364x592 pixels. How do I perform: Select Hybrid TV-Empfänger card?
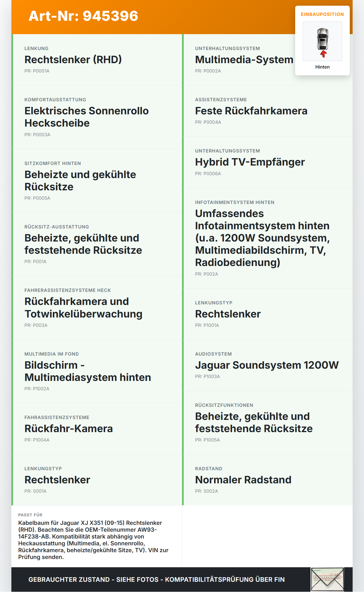coord(267,162)
